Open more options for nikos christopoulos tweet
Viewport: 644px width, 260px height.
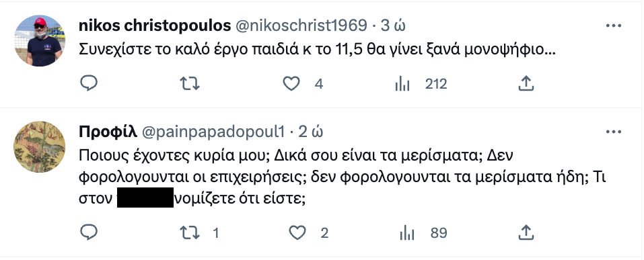click(614, 26)
